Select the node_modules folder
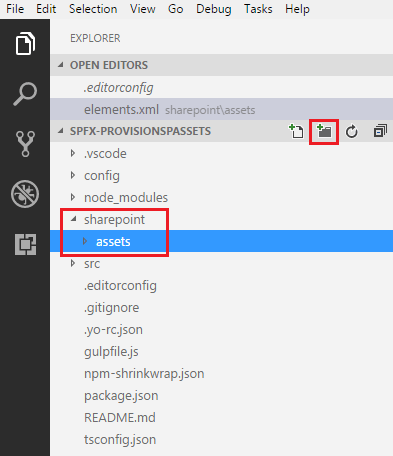The height and width of the screenshot is (456, 393). pos(221,197)
